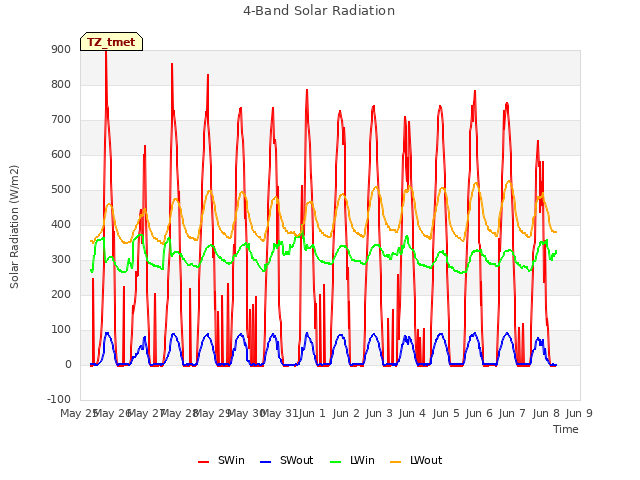Toggle the SWout series in legend

pyautogui.click(x=287, y=460)
